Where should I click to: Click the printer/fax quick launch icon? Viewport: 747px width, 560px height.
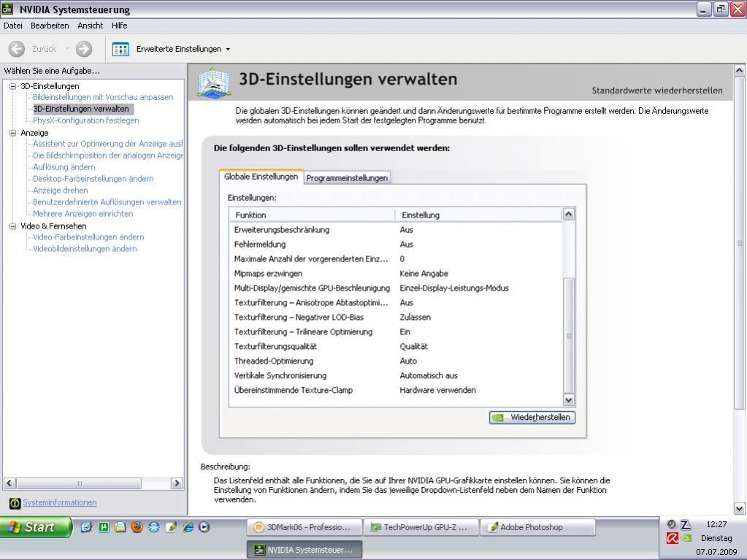(120, 527)
